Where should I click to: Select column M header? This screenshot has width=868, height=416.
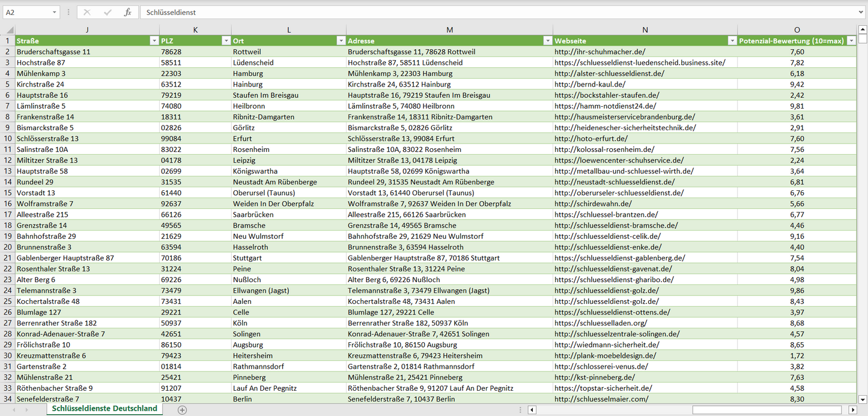(449, 30)
